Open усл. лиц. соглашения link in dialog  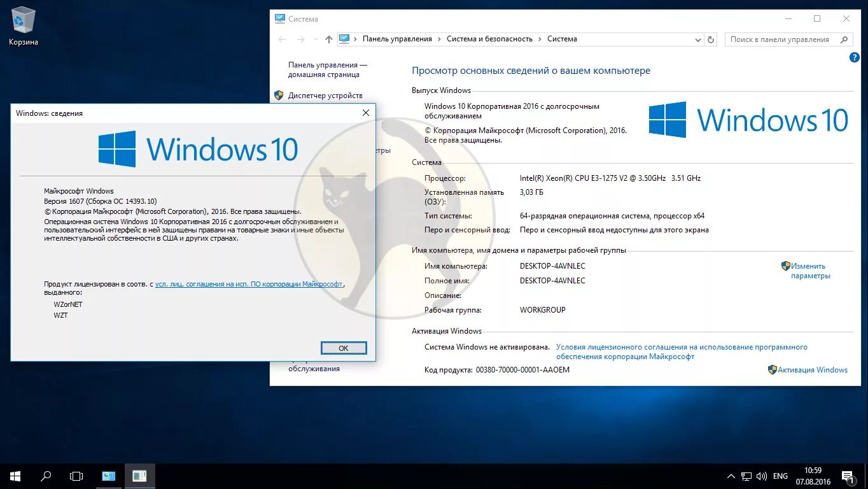(x=249, y=284)
